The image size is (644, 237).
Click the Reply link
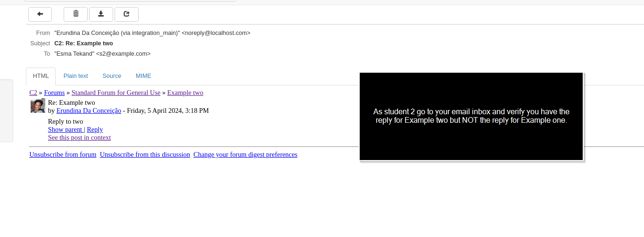coord(95,129)
